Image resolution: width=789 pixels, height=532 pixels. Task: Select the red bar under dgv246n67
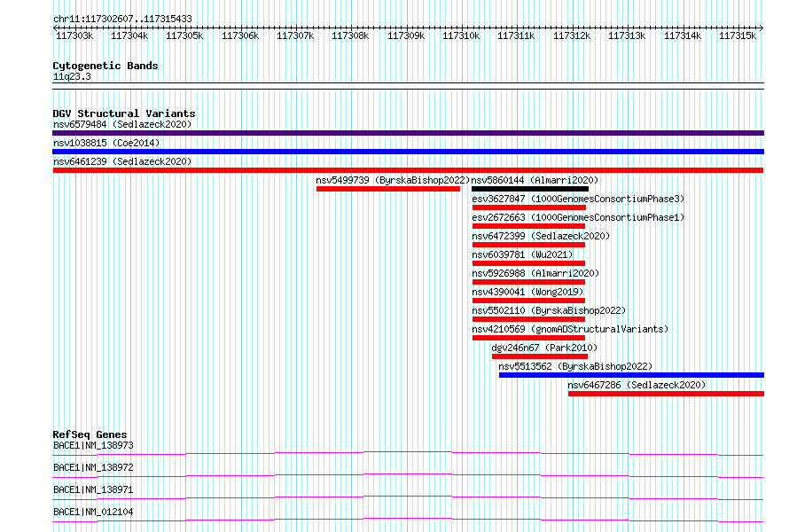[x=540, y=356]
